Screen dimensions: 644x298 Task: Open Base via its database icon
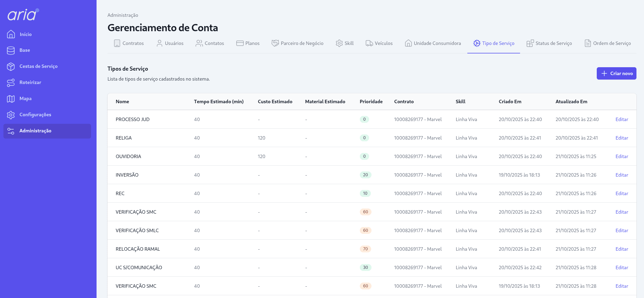coord(11,50)
